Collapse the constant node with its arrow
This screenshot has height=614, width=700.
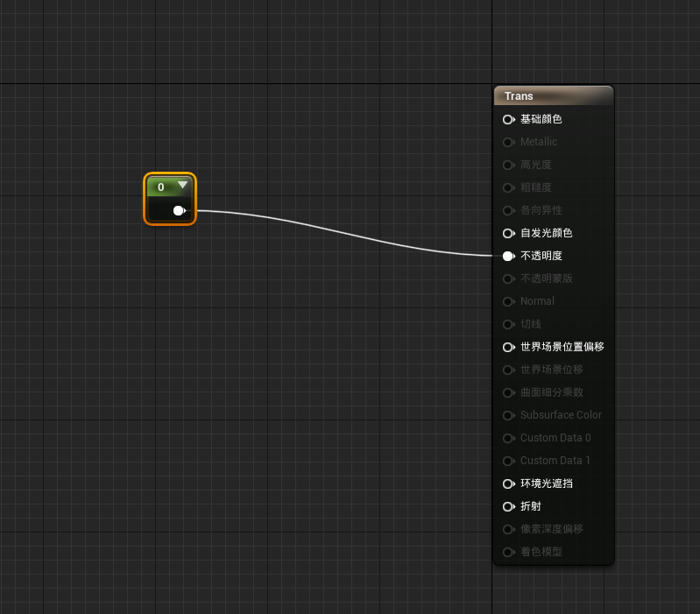coord(182,185)
